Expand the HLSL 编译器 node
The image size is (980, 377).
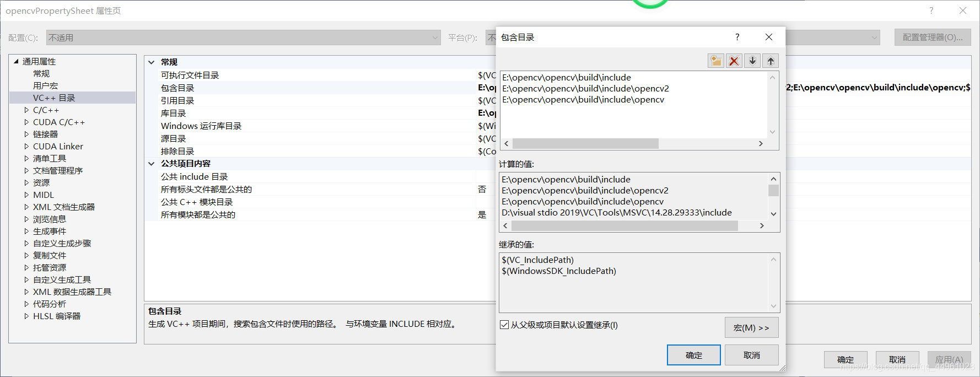(x=26, y=316)
